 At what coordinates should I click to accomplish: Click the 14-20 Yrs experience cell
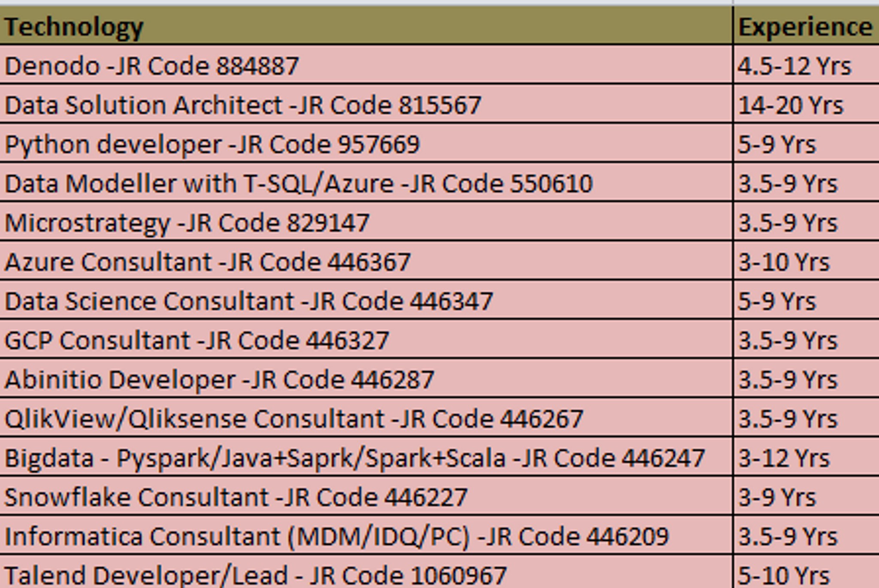806,104
